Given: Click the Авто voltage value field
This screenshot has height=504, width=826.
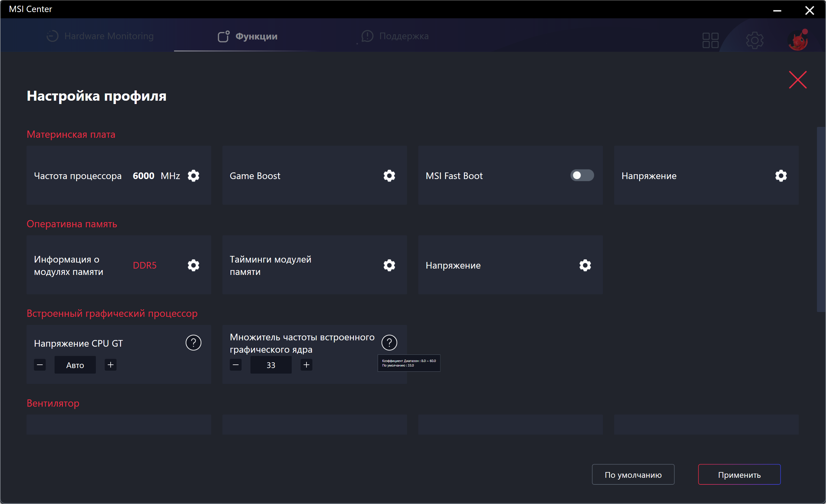Looking at the screenshot, I should coord(75,365).
